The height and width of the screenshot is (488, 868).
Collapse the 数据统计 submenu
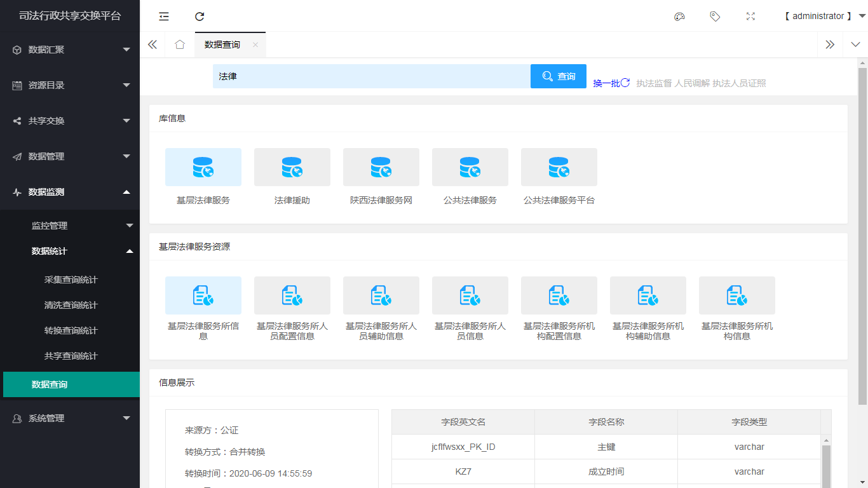[70, 251]
